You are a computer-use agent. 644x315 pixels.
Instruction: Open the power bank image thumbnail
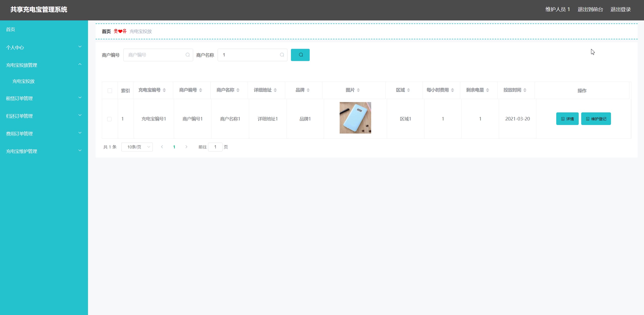coord(355,118)
